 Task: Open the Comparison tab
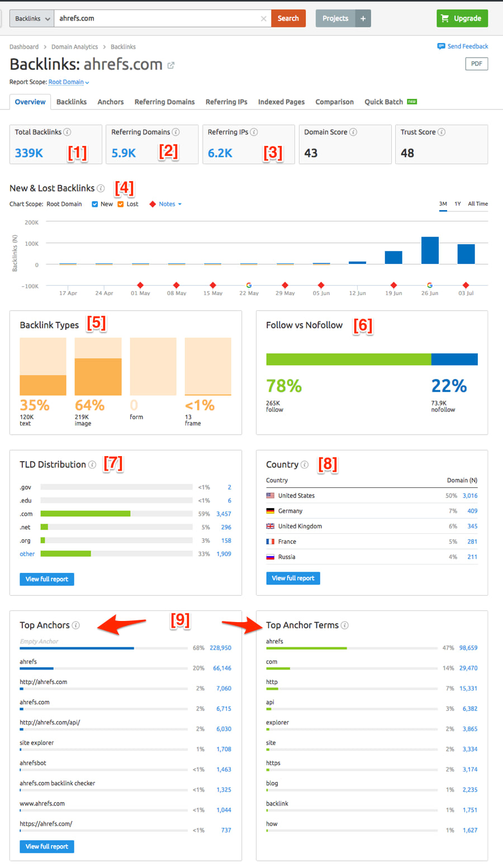tap(334, 102)
